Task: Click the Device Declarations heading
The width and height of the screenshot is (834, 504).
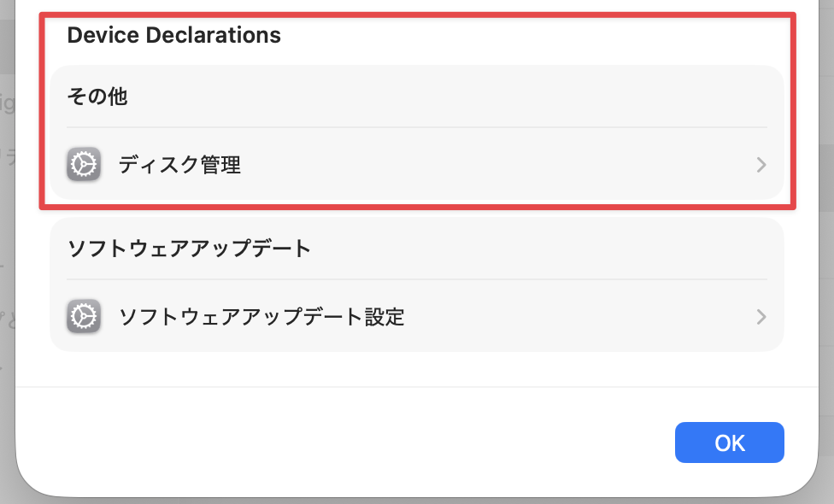Action: tap(173, 35)
